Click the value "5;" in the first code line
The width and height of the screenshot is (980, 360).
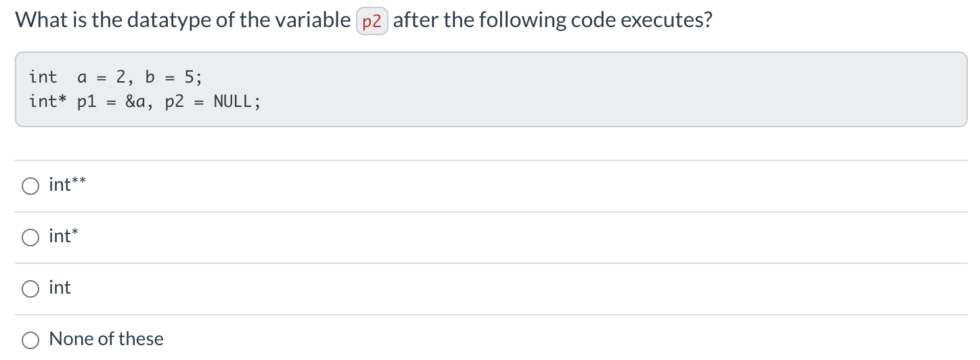click(194, 78)
